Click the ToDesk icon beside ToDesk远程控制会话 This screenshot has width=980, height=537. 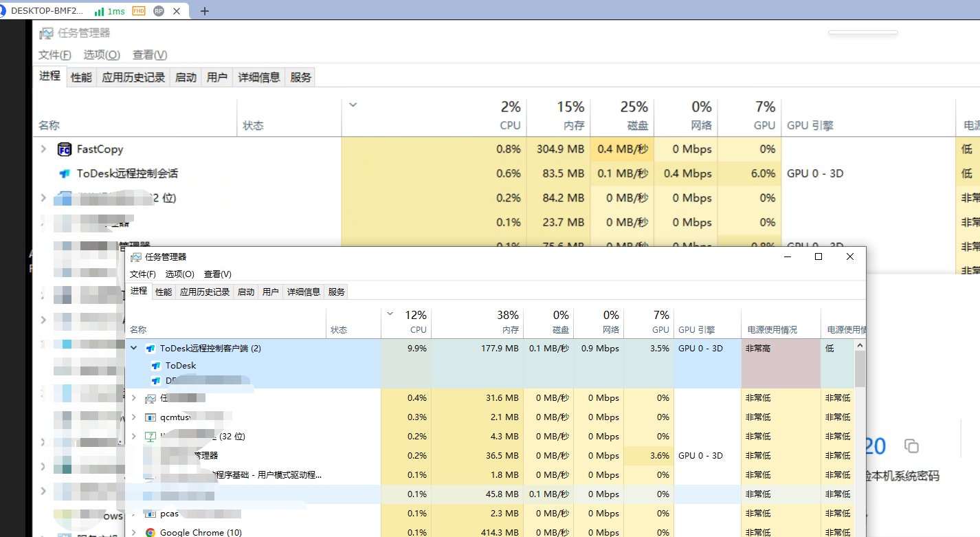[x=65, y=174]
